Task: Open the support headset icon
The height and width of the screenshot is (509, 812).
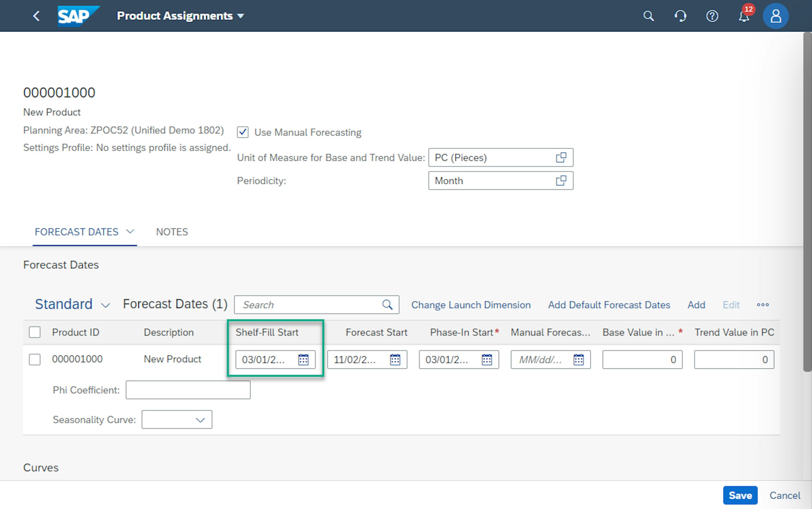Action: pos(680,16)
